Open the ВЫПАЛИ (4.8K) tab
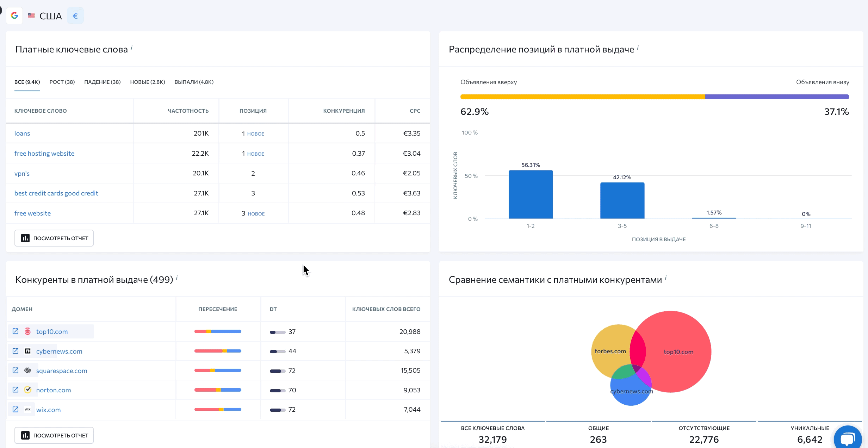Screen dimensions: 868x448 pyautogui.click(x=194, y=82)
